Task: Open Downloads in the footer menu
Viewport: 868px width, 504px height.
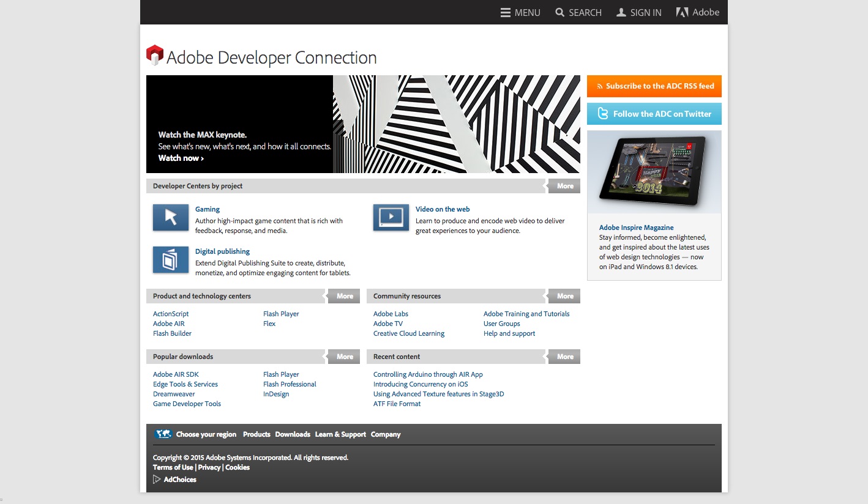Action: tap(293, 434)
